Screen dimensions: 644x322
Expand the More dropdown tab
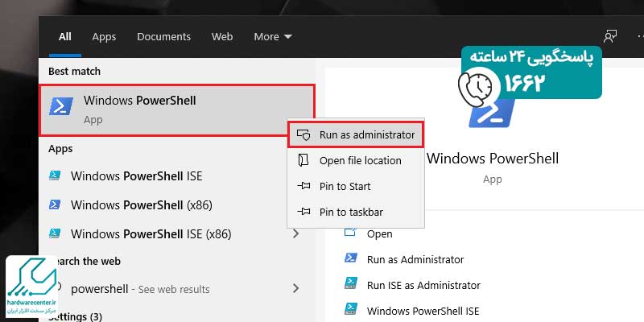pyautogui.click(x=273, y=36)
